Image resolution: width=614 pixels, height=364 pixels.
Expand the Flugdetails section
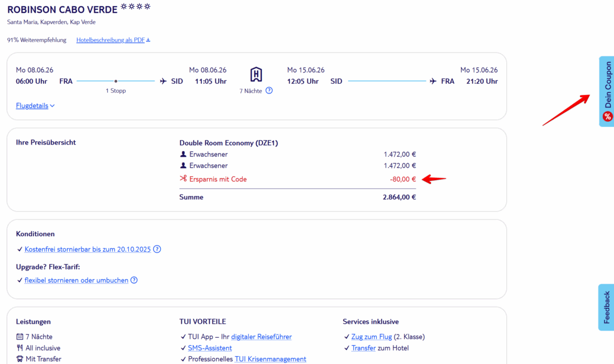pos(35,106)
